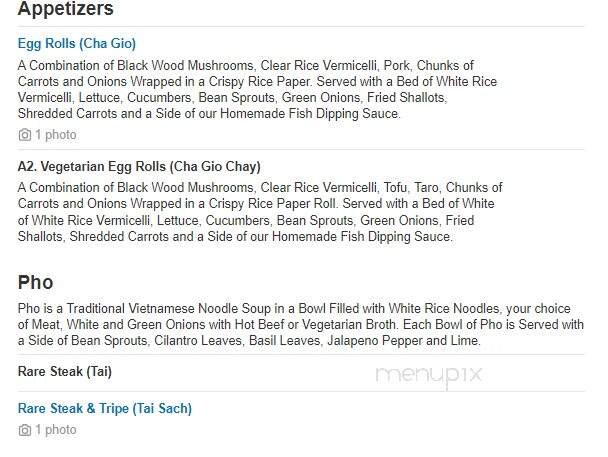Viewport: 608px width, 457px height.
Task: Click the camera icon under Egg Rolls
Action: [x=24, y=134]
